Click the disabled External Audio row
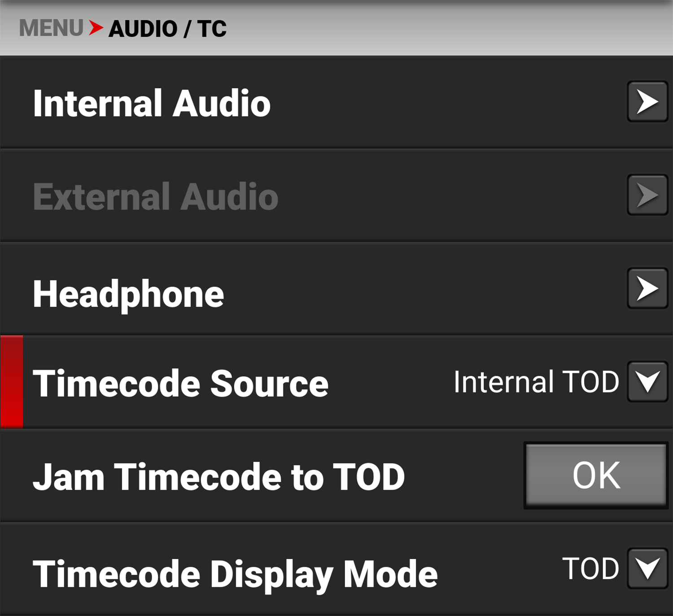 tap(155, 194)
